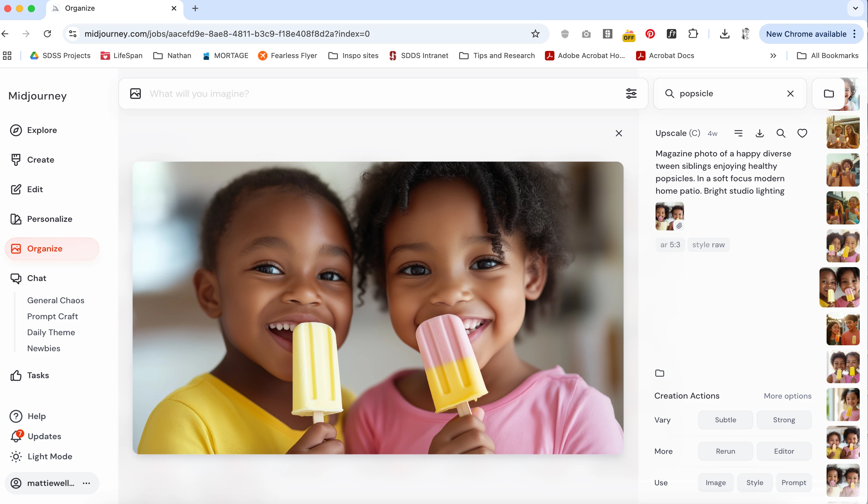Expand More options for Creation Actions
Viewport: 868px width, 504px height.
point(788,396)
